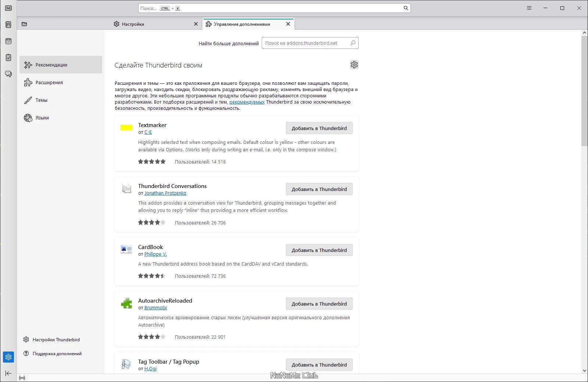Viewport: 588px width, 382px height.
Task: Open the Mail space icon
Action: tap(8, 8)
